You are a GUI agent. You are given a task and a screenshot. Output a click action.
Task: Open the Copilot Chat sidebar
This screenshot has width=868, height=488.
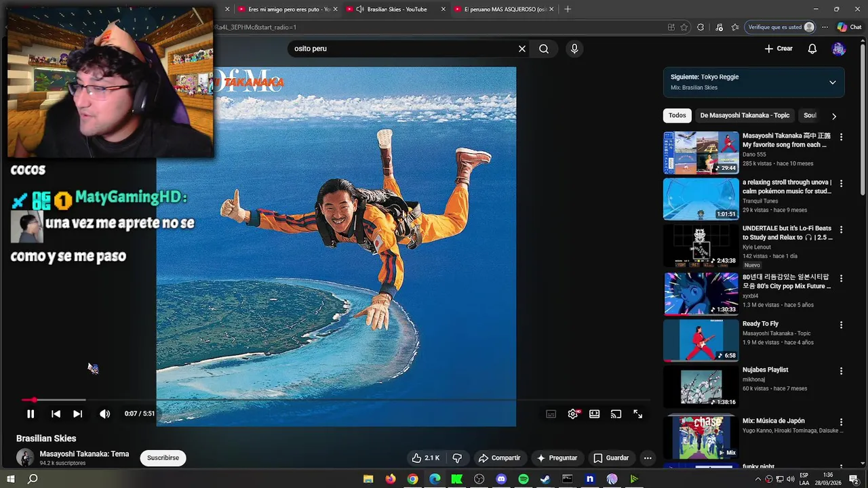pyautogui.click(x=850, y=27)
